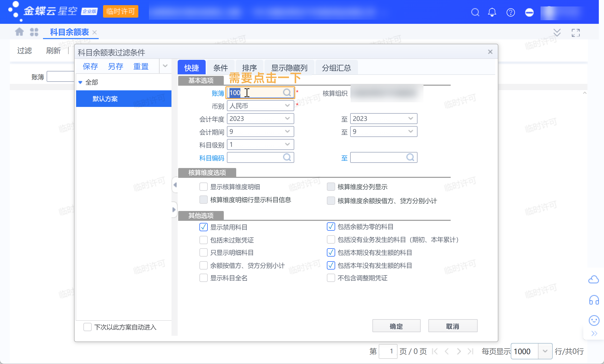Click the 另存 link
This screenshot has width=604, height=364.
pyautogui.click(x=116, y=67)
